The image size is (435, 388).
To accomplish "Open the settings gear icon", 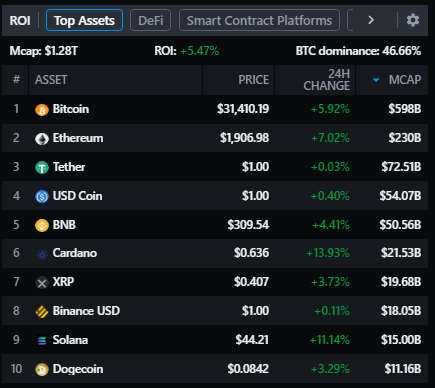I will [x=413, y=20].
